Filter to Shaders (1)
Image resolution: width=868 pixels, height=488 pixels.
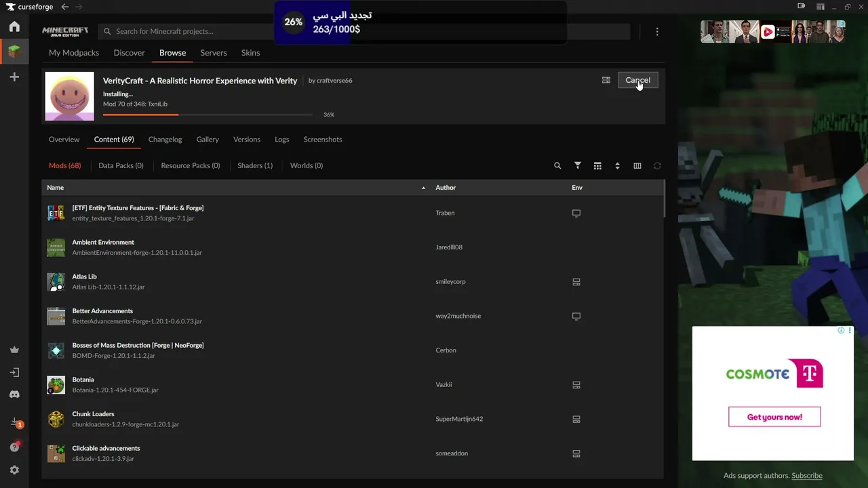tap(255, 165)
